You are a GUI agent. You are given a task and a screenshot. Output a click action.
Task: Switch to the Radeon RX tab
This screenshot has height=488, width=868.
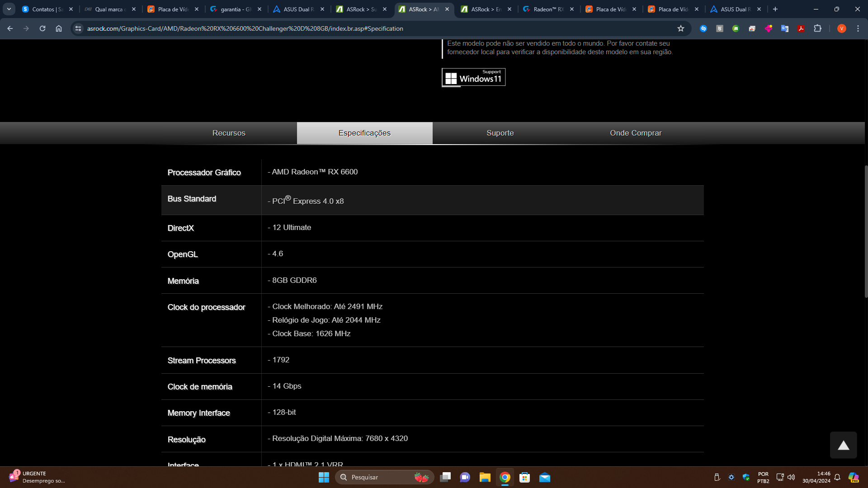(548, 9)
